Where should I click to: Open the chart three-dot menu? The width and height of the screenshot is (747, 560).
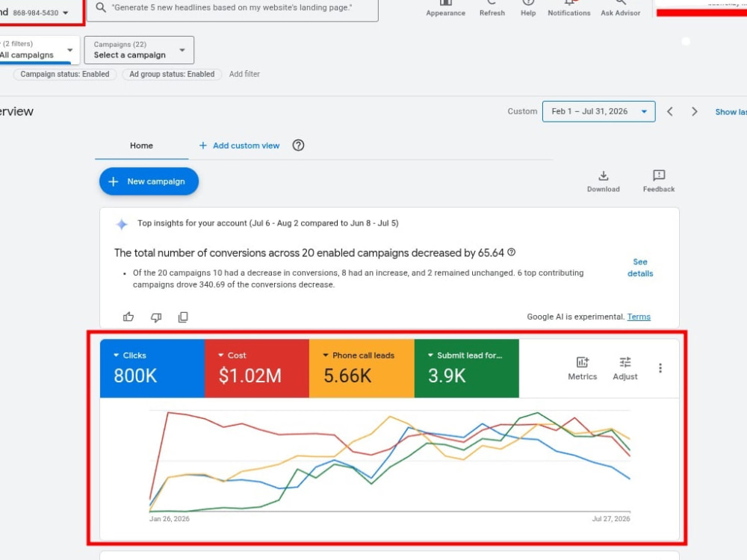[x=660, y=368]
